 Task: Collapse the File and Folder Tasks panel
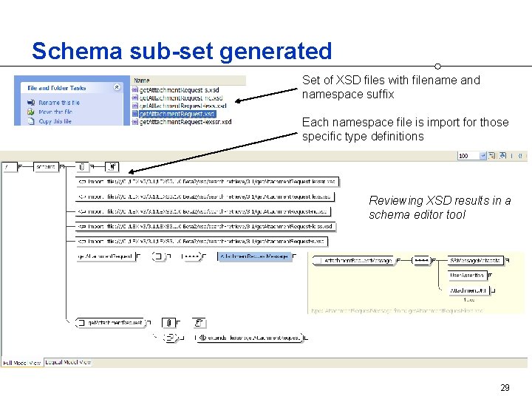coord(117,87)
